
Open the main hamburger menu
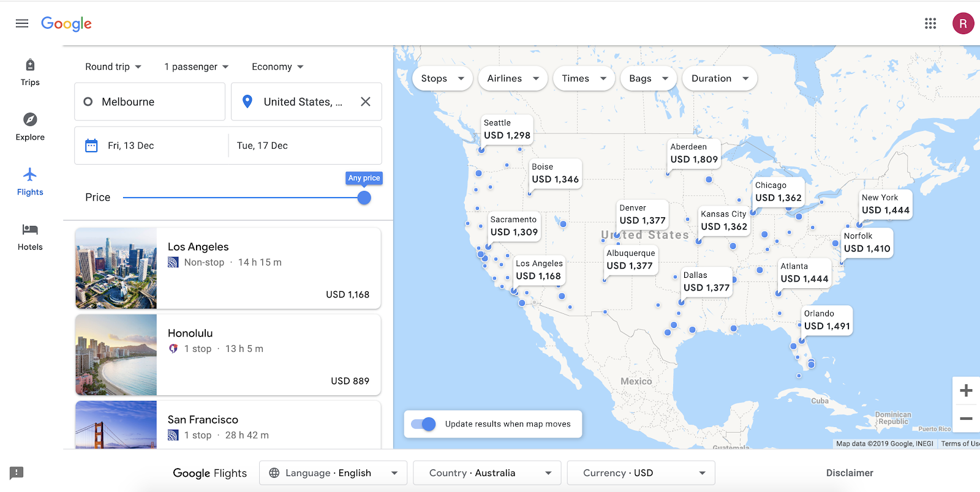click(22, 23)
